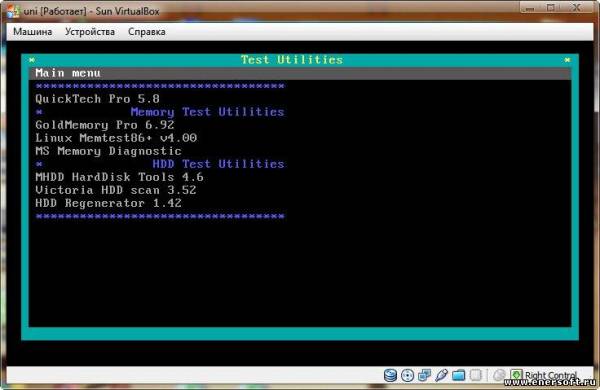Viewport: 600px width, 390px height.
Task: Click the shared folders status icon
Action: click(458, 375)
